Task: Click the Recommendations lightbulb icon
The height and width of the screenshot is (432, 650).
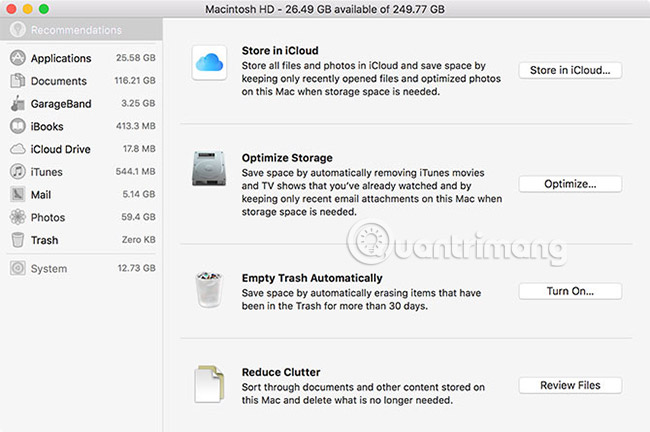Action: click(x=18, y=29)
